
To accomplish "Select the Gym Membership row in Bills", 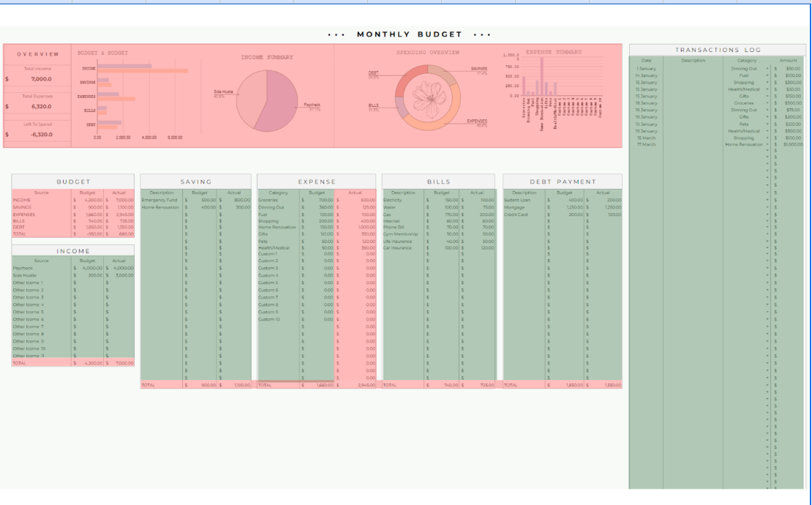I will click(401, 234).
